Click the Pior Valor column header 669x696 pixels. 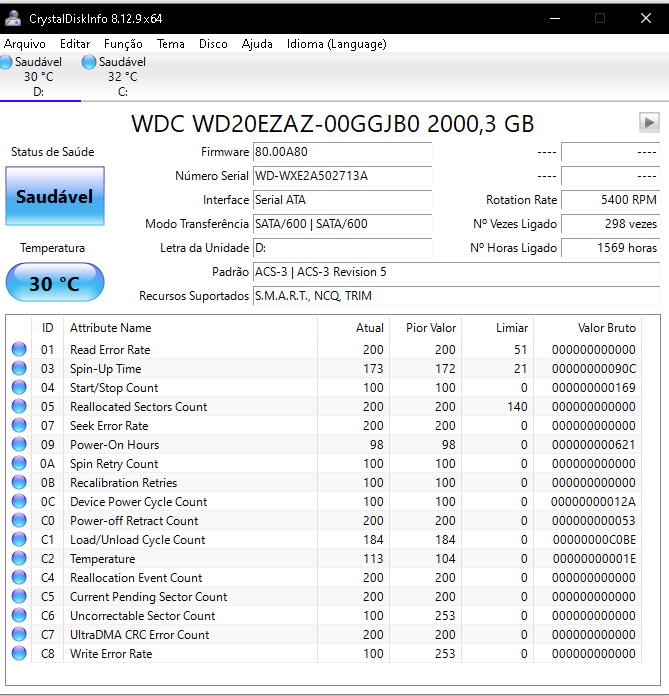(x=426, y=328)
